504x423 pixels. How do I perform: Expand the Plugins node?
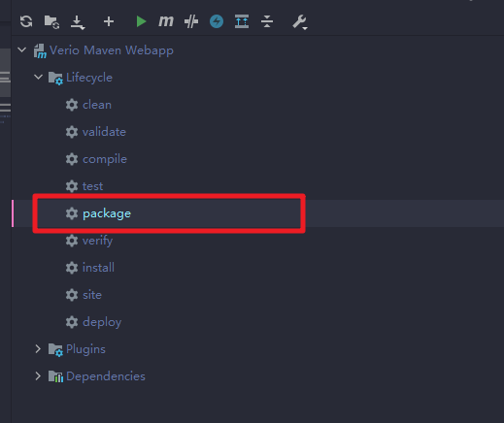pos(38,349)
